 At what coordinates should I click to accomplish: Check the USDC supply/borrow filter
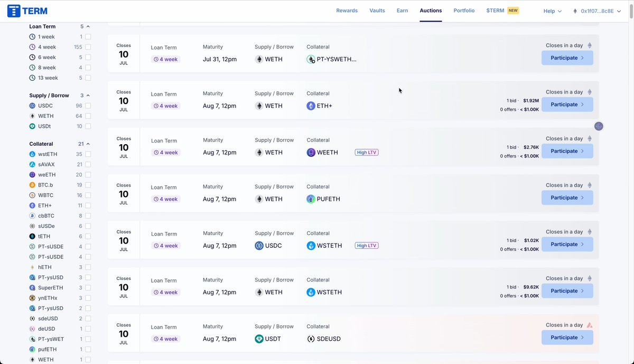tap(88, 106)
